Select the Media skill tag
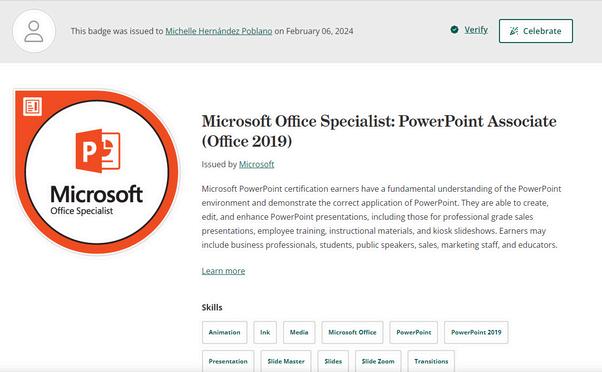Viewport: 602px width, 372px height. pos(299,332)
